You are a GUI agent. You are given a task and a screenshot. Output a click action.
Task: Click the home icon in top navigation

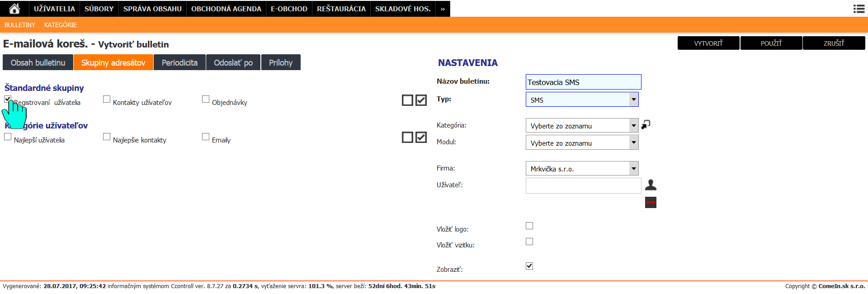pyautogui.click(x=14, y=9)
